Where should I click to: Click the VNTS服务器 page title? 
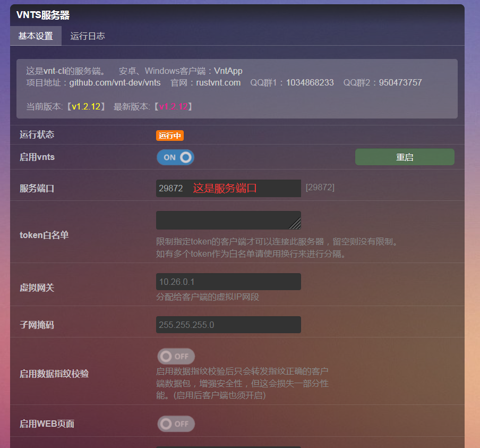pos(43,15)
